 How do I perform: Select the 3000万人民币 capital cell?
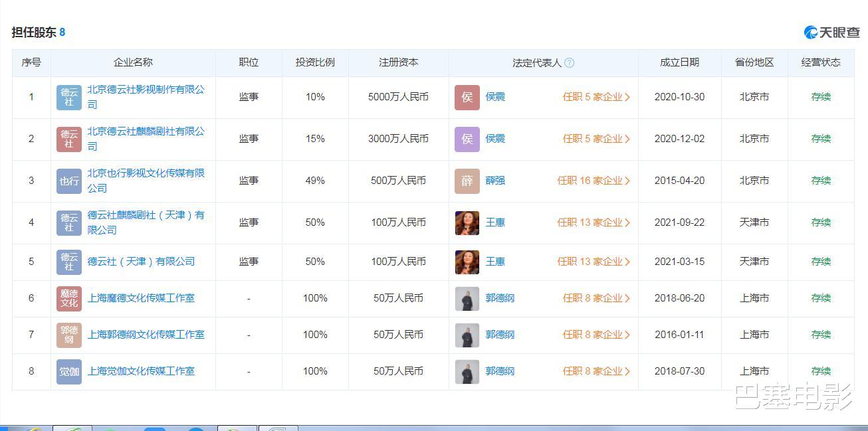click(x=399, y=139)
